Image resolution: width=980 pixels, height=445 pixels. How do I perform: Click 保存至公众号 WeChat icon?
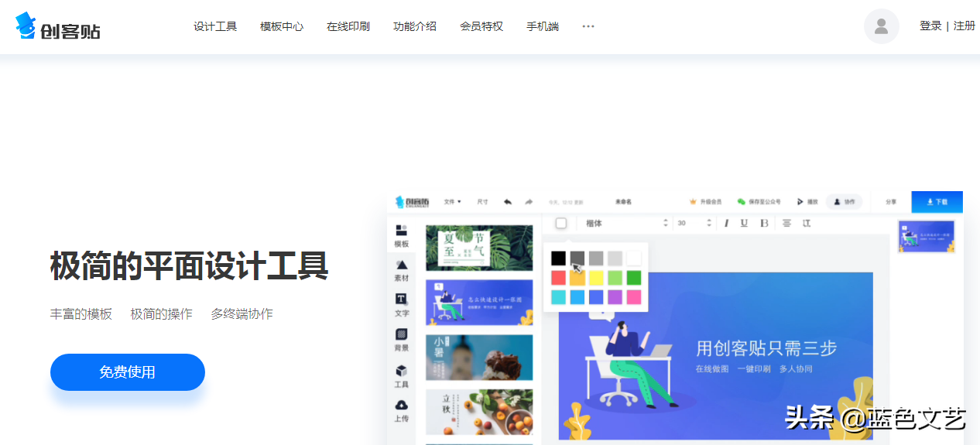[742, 202]
